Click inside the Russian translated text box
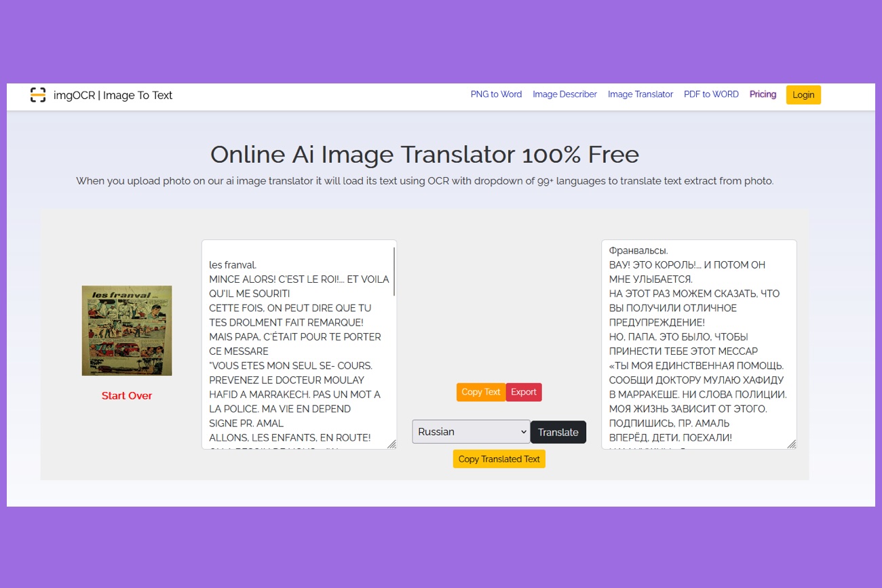Viewport: 882px width, 588px height. (697, 339)
